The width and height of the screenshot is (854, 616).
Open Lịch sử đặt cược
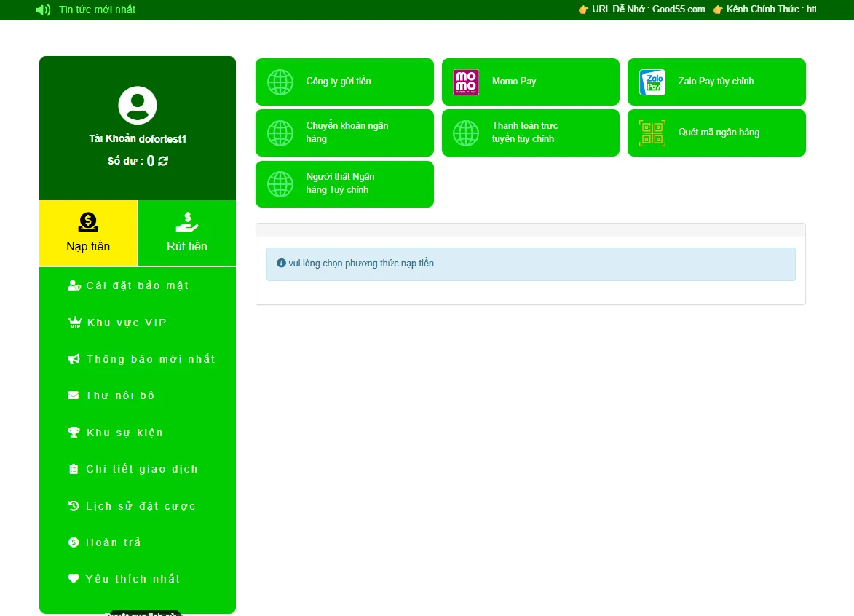click(x=141, y=506)
